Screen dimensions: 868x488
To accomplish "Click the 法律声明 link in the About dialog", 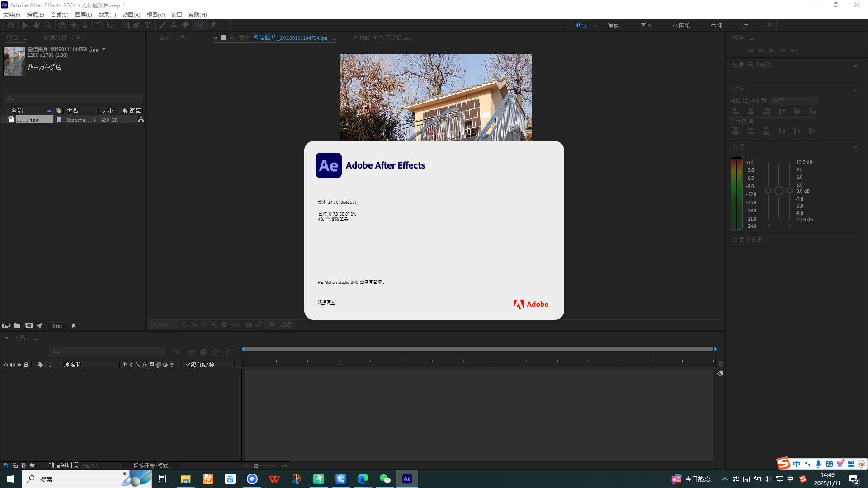I will 327,302.
